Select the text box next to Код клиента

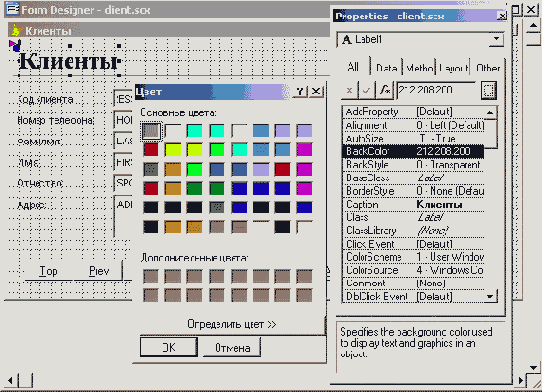click(x=123, y=99)
